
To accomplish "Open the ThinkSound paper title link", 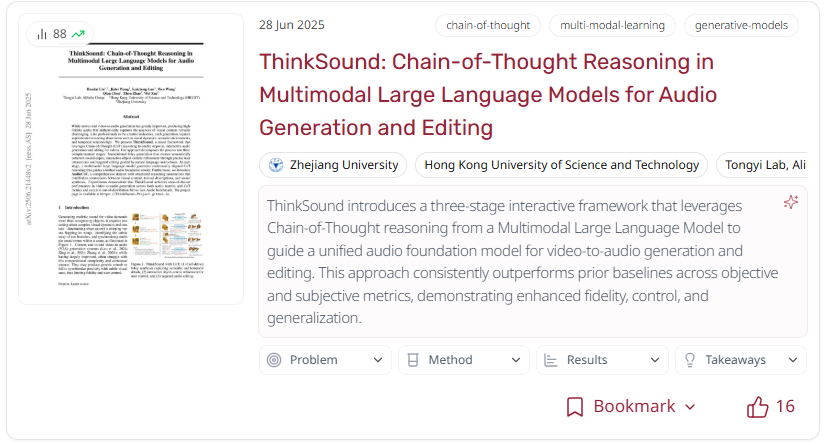I will click(x=486, y=94).
